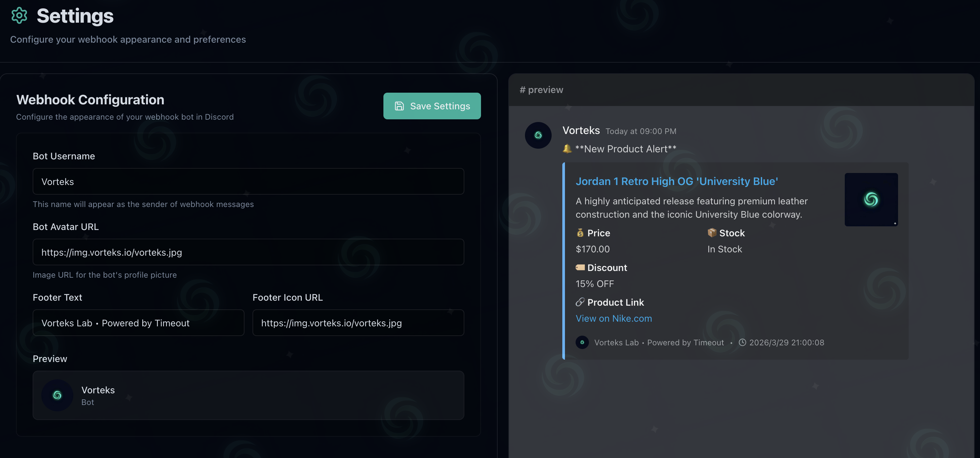Click the link chain Product Link emoji

pos(580,302)
